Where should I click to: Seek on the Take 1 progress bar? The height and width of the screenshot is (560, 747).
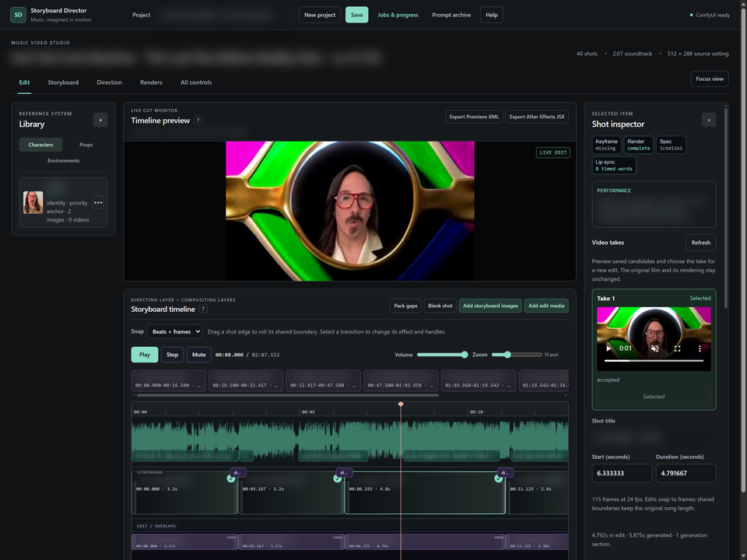tap(654, 361)
